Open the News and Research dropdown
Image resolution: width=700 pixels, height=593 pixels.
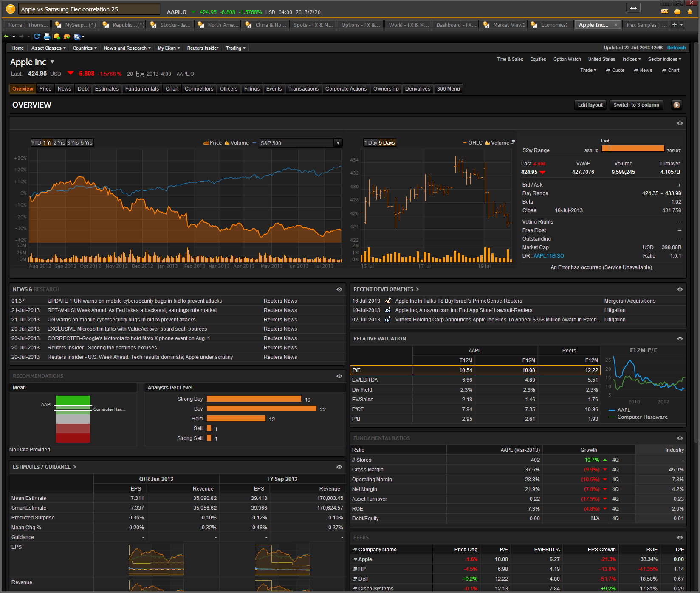click(x=127, y=48)
